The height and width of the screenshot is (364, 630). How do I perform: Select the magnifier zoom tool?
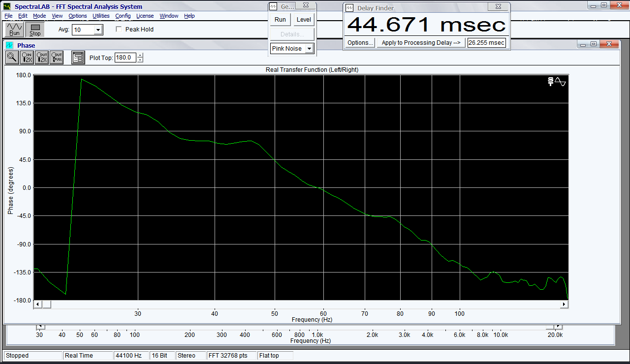point(12,58)
